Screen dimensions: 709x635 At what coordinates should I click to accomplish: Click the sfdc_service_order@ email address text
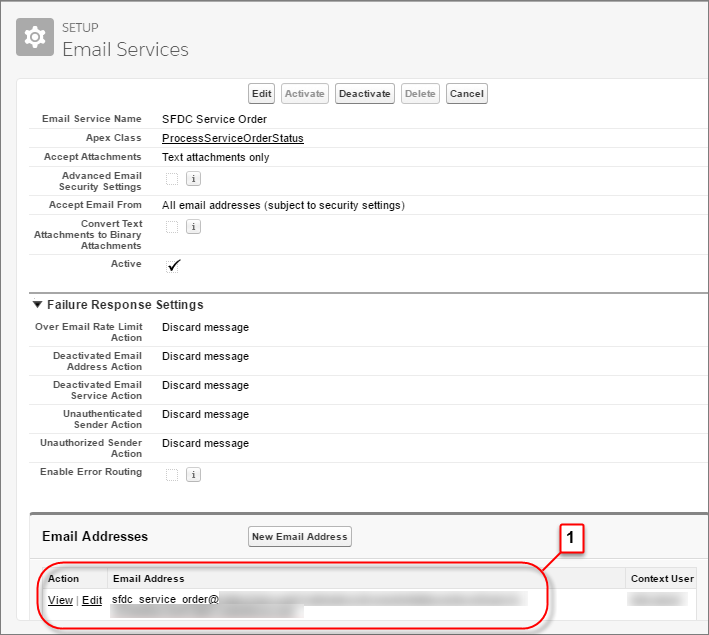click(x=165, y=599)
